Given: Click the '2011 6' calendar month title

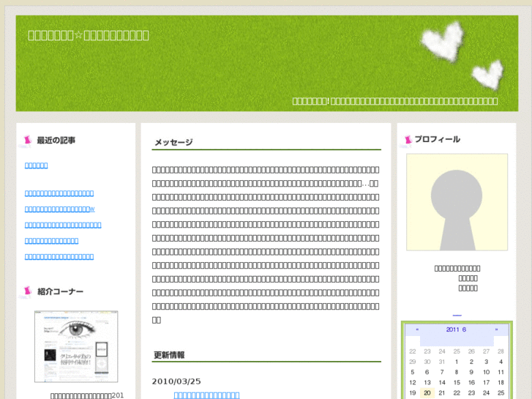Looking at the screenshot, I should (456, 329).
